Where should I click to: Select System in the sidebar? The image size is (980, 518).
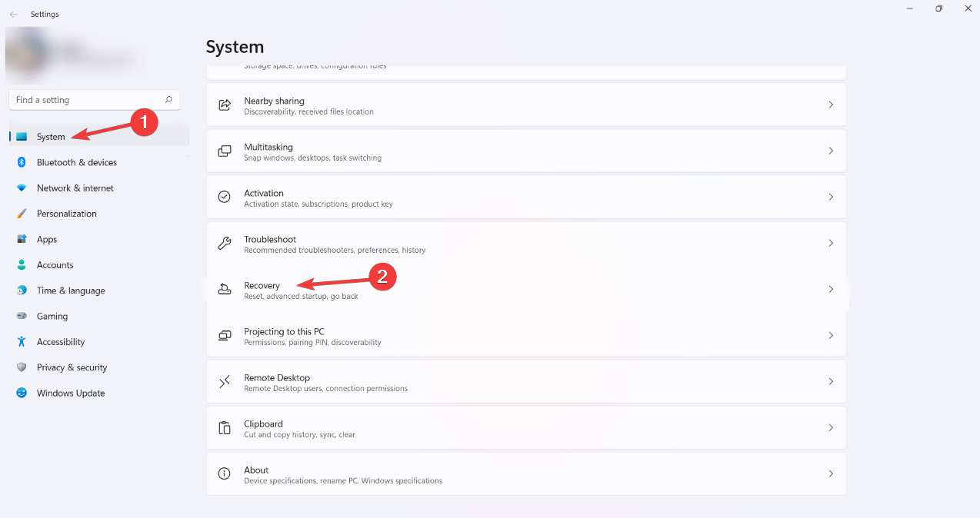click(51, 137)
